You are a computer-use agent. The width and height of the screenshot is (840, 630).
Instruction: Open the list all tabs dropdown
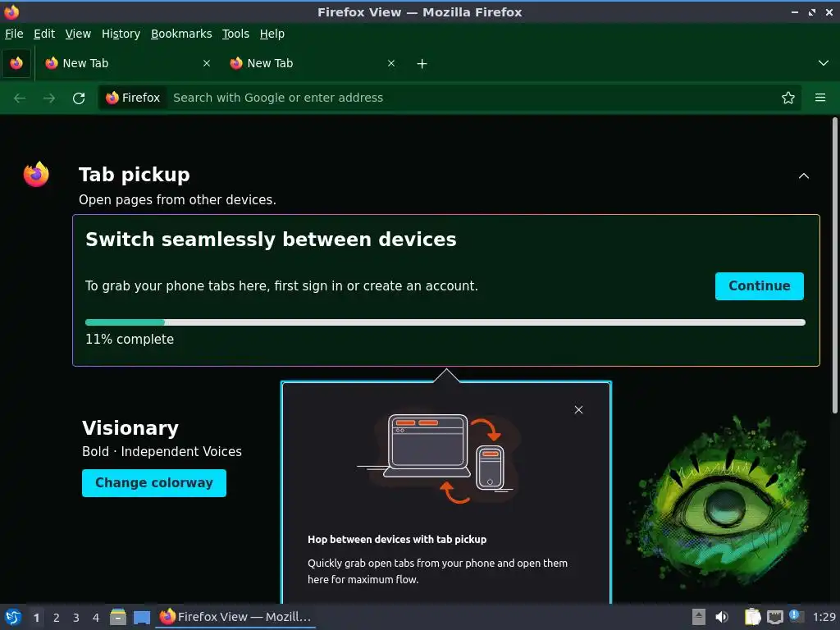pyautogui.click(x=824, y=63)
